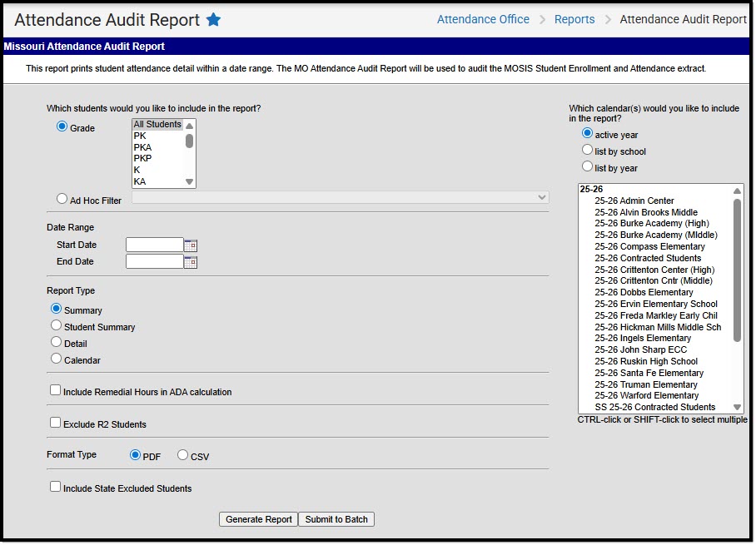Check Include State Excluded Students
The width and height of the screenshot is (756, 545).
coord(55,488)
